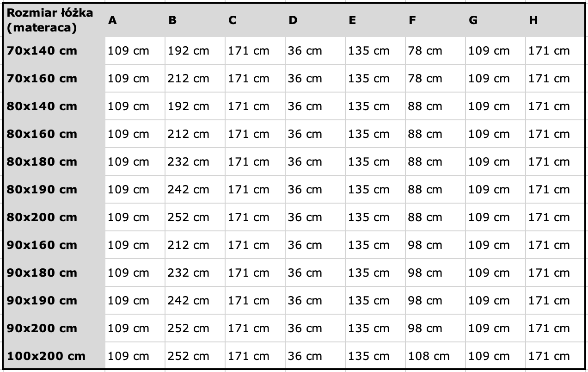This screenshot has height=372, width=588.
Task: Select the 70x140 cm row label
Action: click(x=54, y=51)
